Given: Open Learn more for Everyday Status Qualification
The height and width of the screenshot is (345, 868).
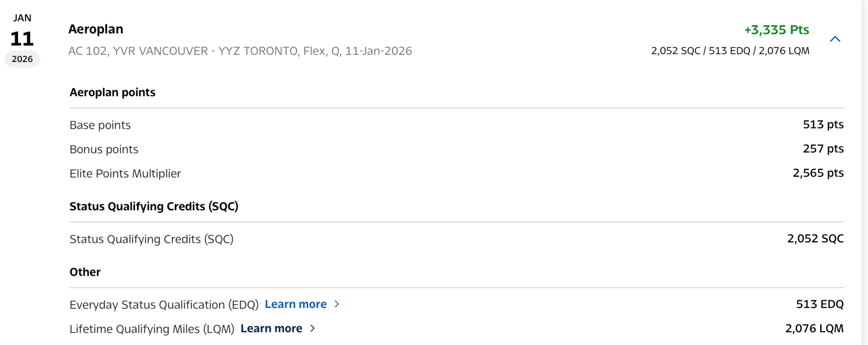Looking at the screenshot, I should pyautogui.click(x=296, y=304).
